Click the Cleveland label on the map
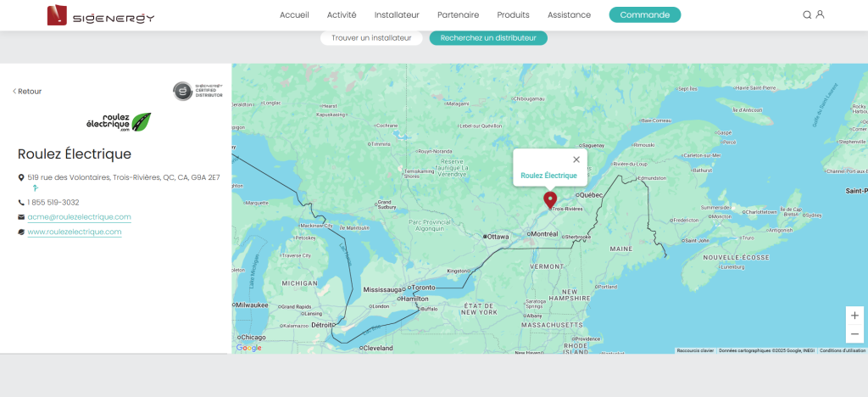 coord(379,349)
